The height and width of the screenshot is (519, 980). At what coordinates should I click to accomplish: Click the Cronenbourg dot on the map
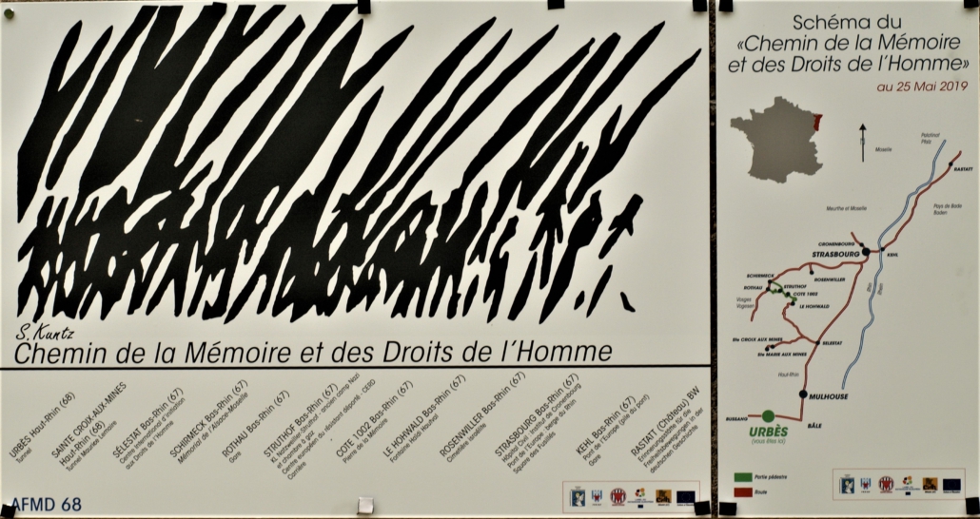pos(861,245)
